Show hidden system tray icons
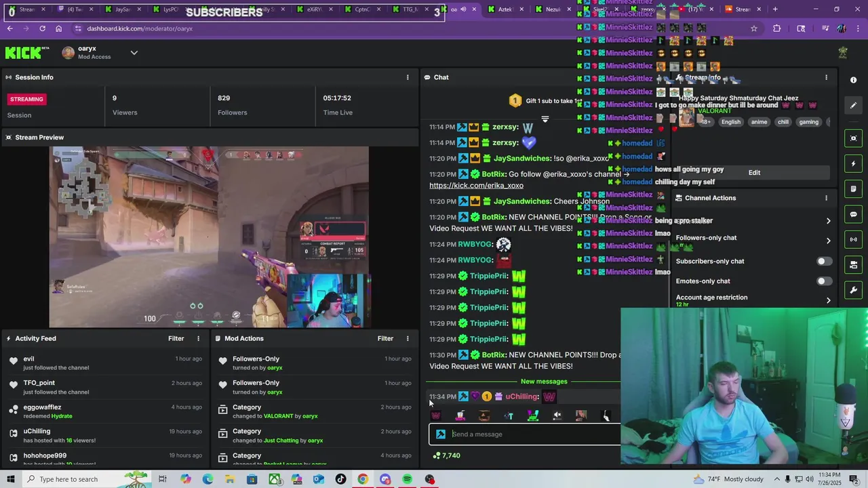 [x=777, y=479]
